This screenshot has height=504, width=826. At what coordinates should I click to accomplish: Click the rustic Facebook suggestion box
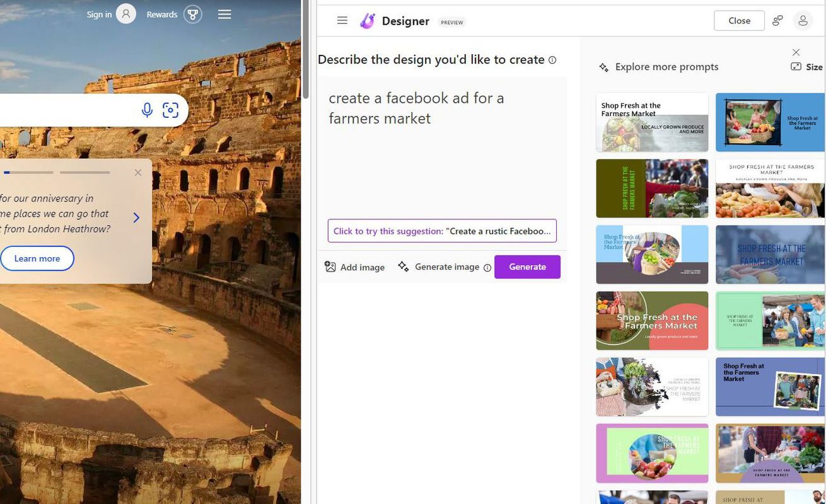click(442, 231)
